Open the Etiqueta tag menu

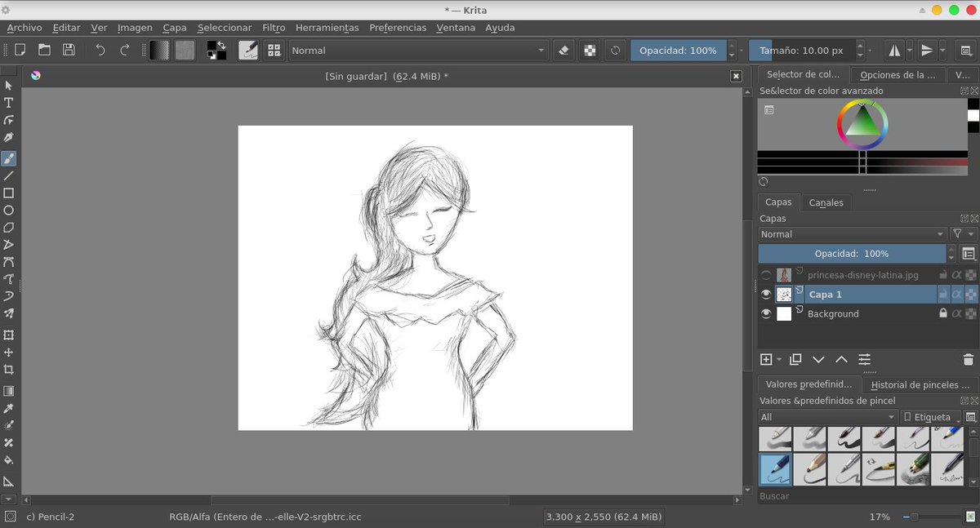(x=931, y=417)
